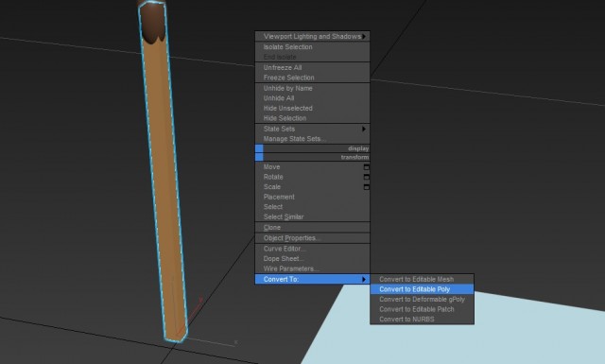Choose Convert to Editable Patch
Image resolution: width=605 pixels, height=364 pixels.
[422, 309]
